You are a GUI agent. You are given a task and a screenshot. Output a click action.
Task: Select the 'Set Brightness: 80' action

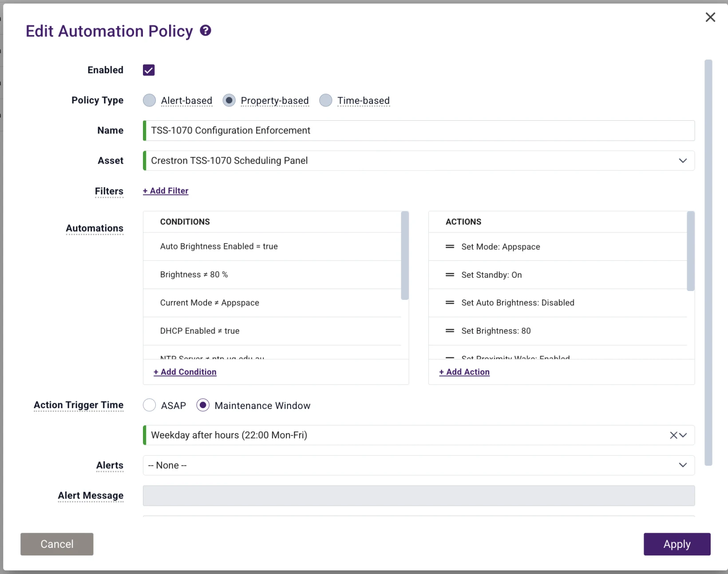558,331
